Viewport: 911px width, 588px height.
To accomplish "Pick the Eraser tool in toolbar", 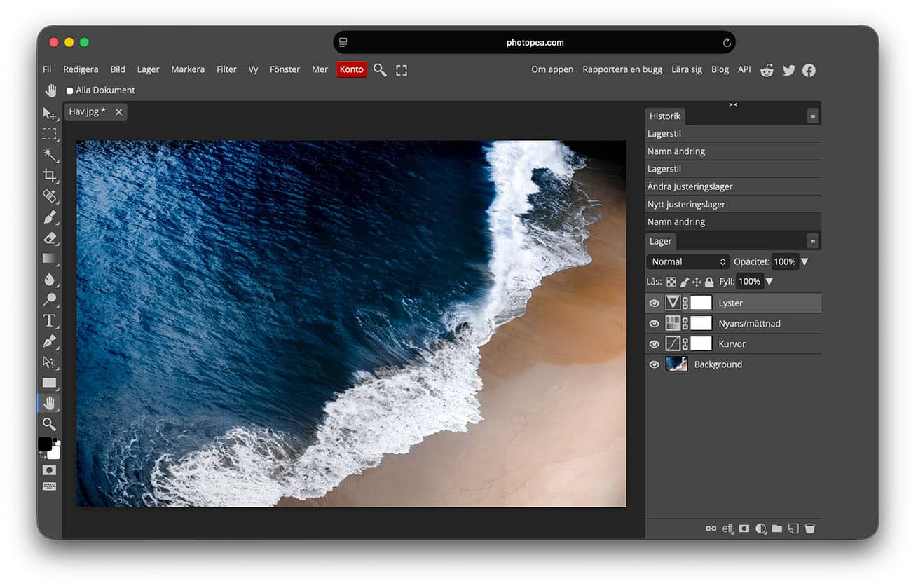I will (49, 238).
